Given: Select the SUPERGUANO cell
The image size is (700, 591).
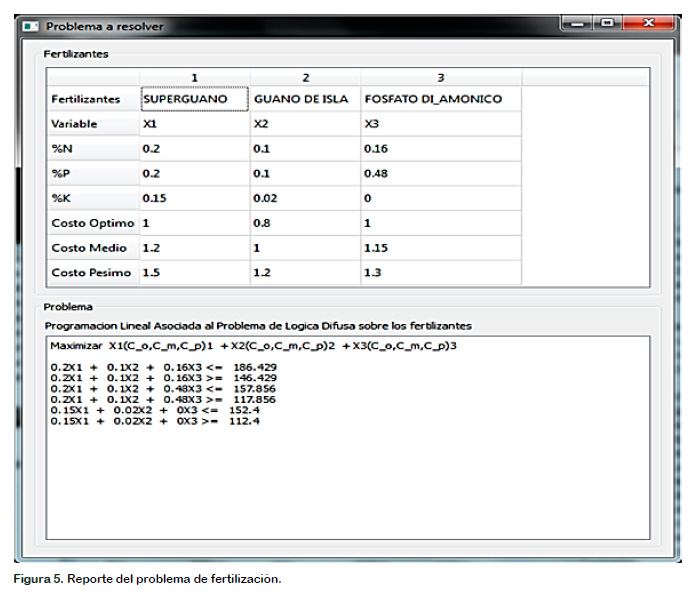Looking at the screenshot, I should pos(195,99).
